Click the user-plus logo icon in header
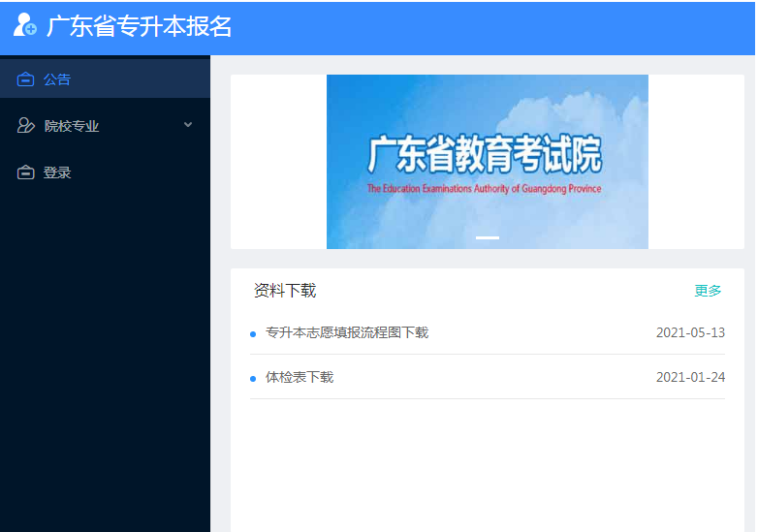Viewport: 758px width, 532px height. [25, 25]
